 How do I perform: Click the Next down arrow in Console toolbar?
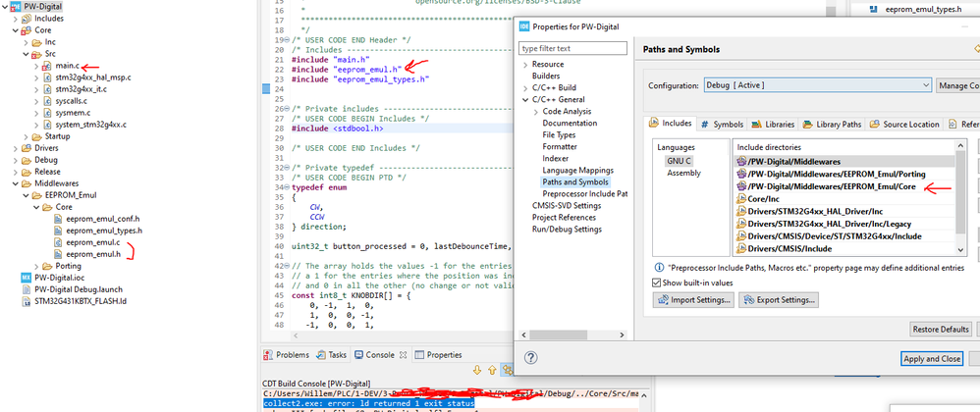478,371
